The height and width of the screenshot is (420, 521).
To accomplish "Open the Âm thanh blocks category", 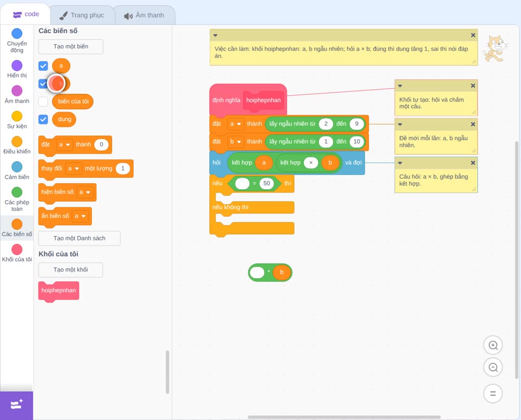I will [17, 94].
